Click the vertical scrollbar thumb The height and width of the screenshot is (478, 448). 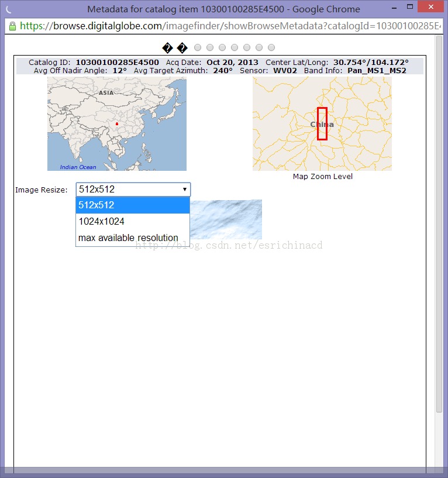click(439, 224)
